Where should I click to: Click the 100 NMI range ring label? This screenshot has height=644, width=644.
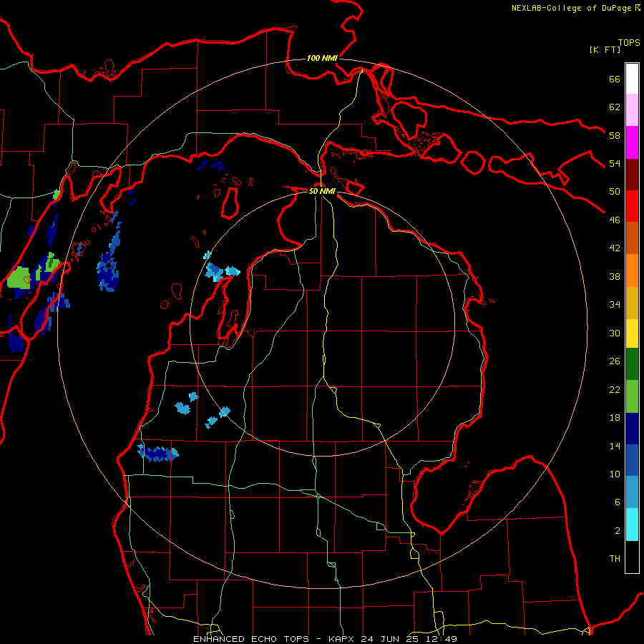click(x=322, y=58)
